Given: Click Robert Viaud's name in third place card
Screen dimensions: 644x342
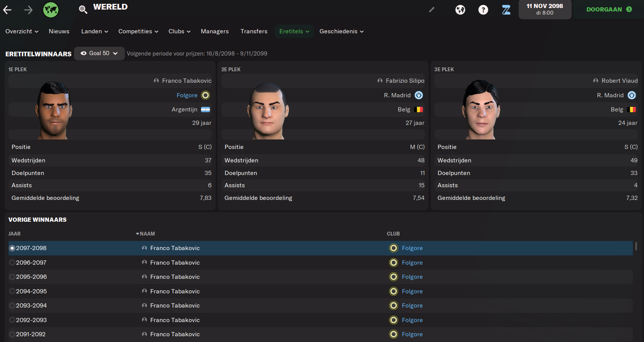Looking at the screenshot, I should tap(619, 81).
